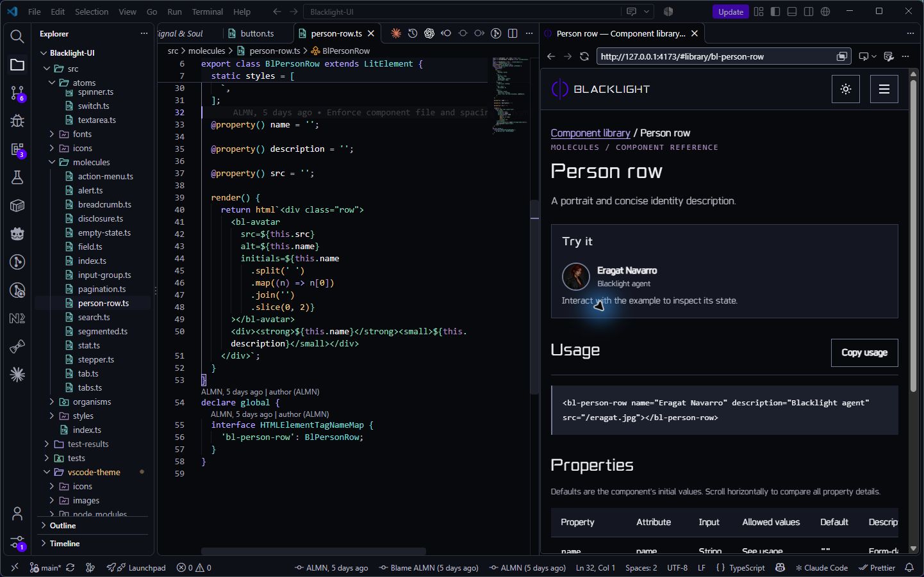Click Launchpad in the status bar

[x=136, y=567]
